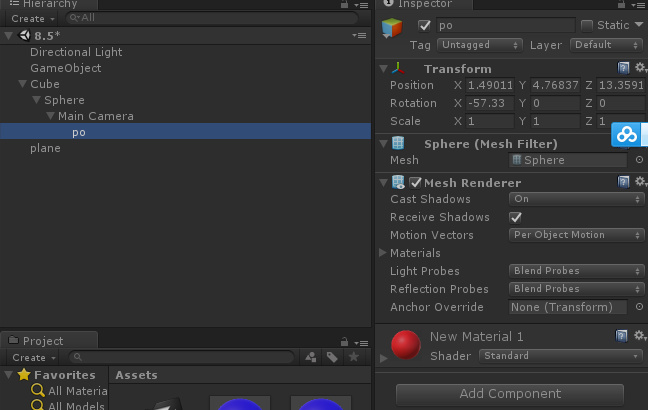The image size is (648, 410).
Task: Open scene 8.5 options menu
Action: coord(359,36)
